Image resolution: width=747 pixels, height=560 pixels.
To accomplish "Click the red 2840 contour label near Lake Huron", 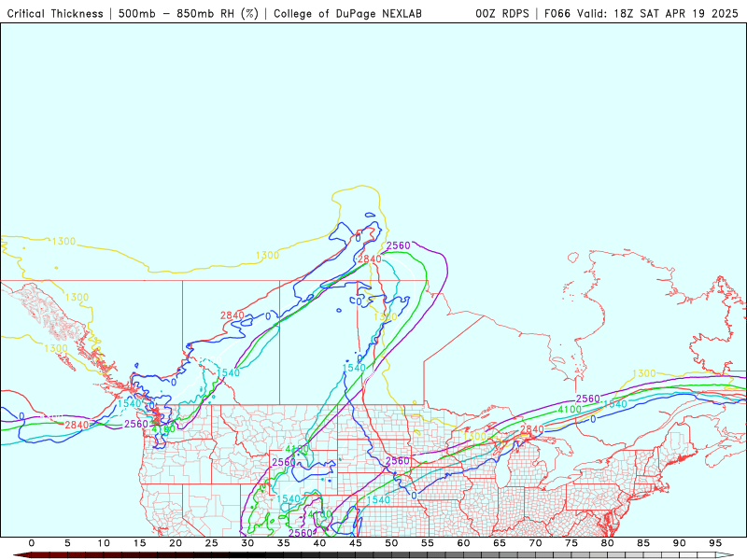I will coord(531,429).
